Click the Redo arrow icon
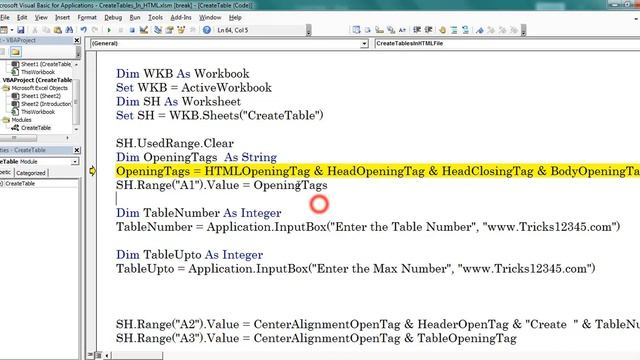The width and height of the screenshot is (640, 360). (x=95, y=30)
